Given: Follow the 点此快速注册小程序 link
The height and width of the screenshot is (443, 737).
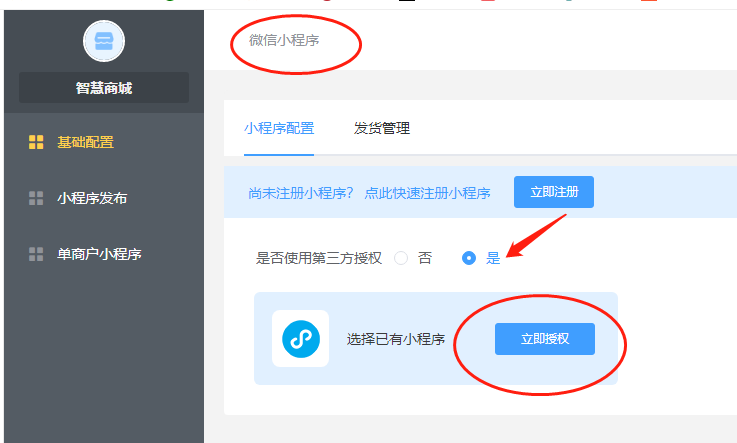Looking at the screenshot, I should tap(427, 193).
